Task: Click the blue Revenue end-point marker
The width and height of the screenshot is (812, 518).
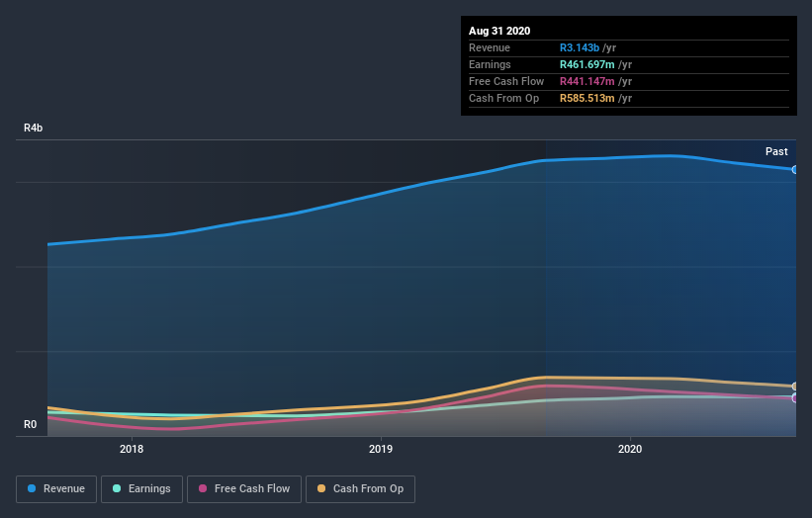Action: (x=794, y=169)
